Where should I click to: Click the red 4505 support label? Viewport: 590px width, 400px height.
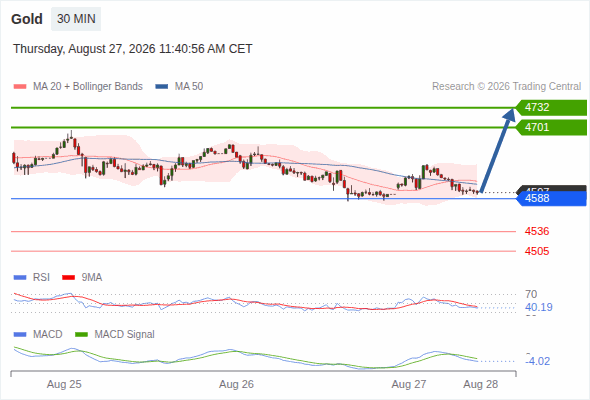coord(537,251)
